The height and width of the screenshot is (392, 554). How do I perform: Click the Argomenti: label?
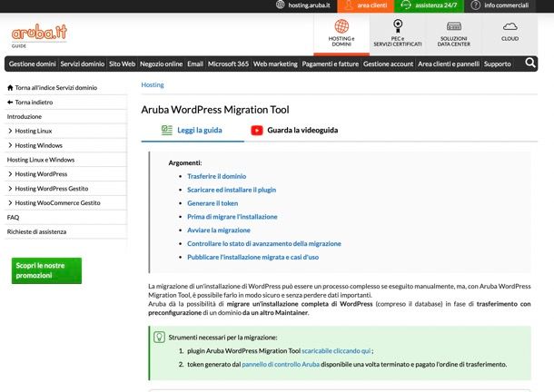click(x=185, y=162)
